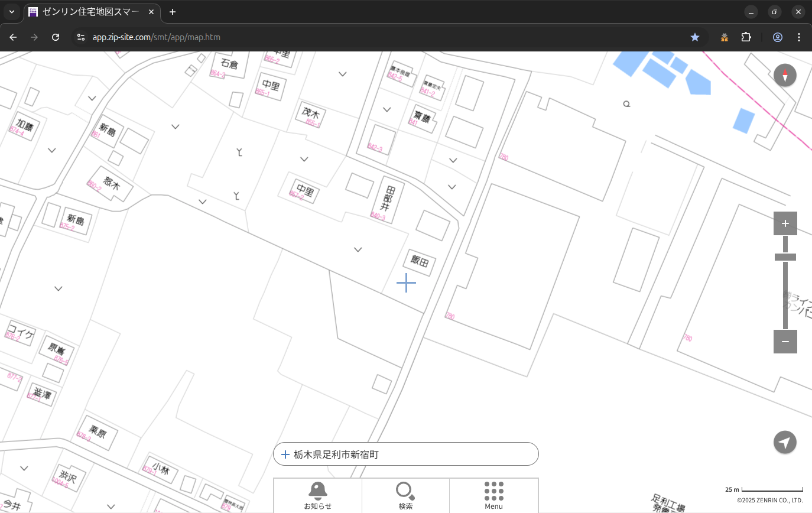This screenshot has height=513, width=812.
Task: Open the お知らせ notifications bell
Action: click(x=318, y=495)
